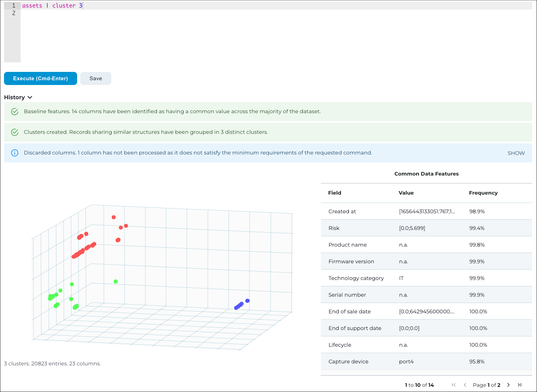The height and width of the screenshot is (392, 537).
Task: Click the 'End of sale date' field cell
Action: pyautogui.click(x=349, y=311)
